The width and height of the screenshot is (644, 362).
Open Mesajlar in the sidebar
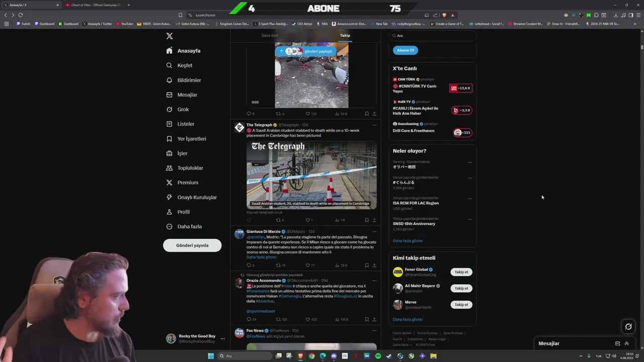(182, 95)
